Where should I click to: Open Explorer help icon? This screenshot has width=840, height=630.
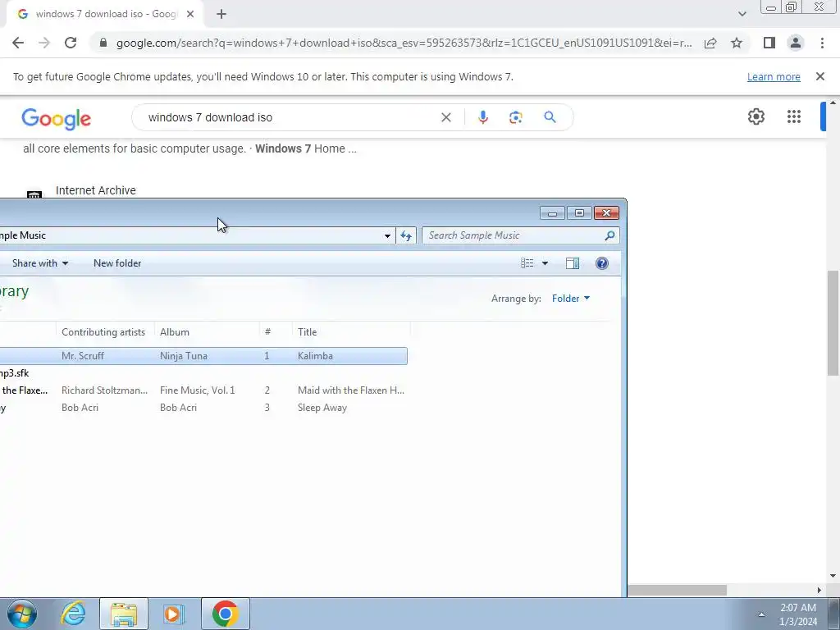click(601, 263)
